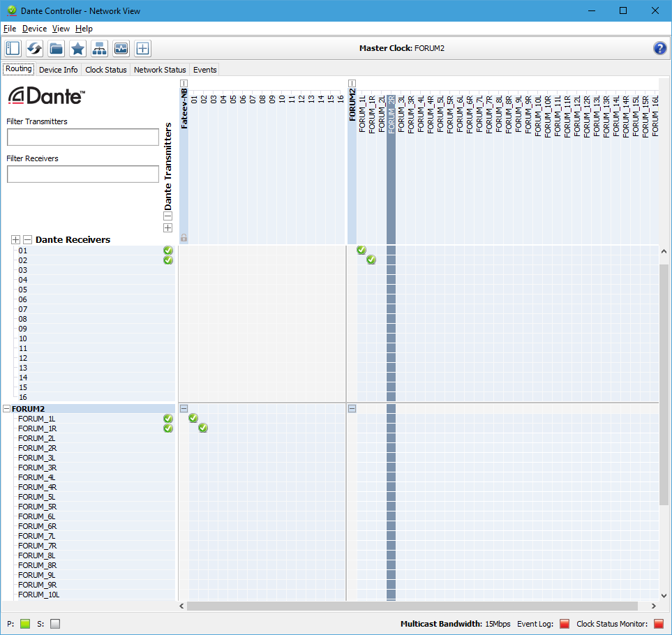Click the Multicast Bandwidth 15Mbps text
This screenshot has height=635, width=672.
pyautogui.click(x=455, y=624)
